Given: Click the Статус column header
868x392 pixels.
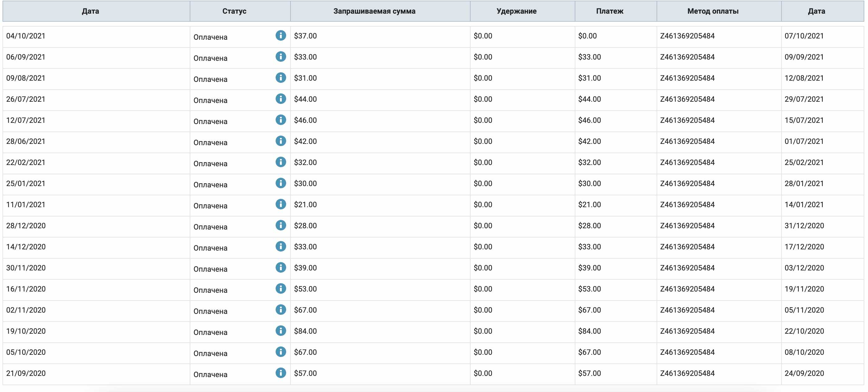Looking at the screenshot, I should (x=240, y=11).
